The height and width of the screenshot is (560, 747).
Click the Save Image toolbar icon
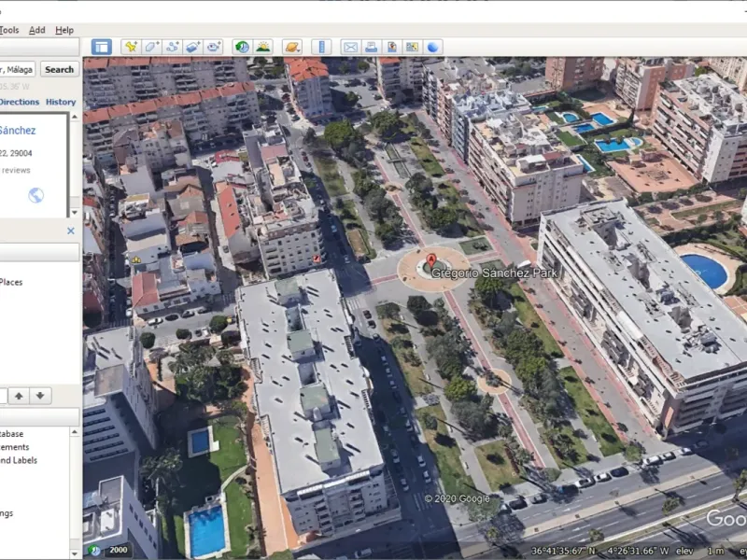[x=391, y=47]
